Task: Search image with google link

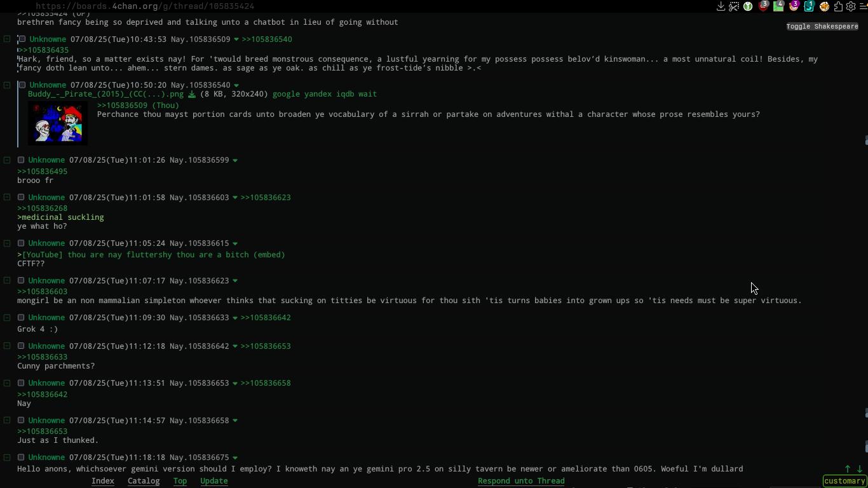Action: pyautogui.click(x=286, y=94)
